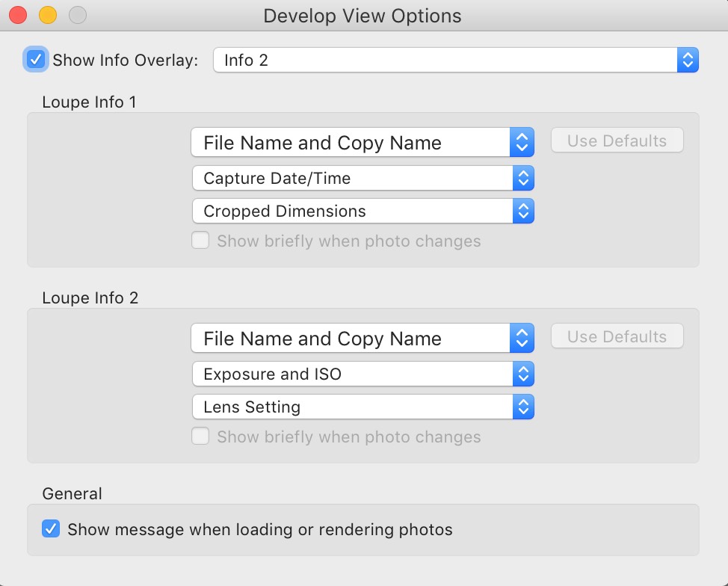Click arrows on Lens Setting popup
Viewport: 728px width, 586px height.
tap(523, 407)
